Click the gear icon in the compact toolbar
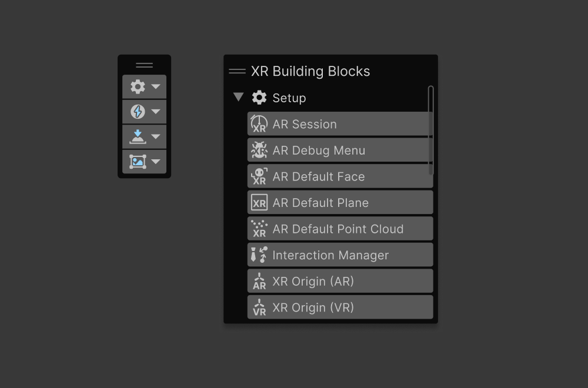This screenshot has height=388, width=588. (138, 86)
